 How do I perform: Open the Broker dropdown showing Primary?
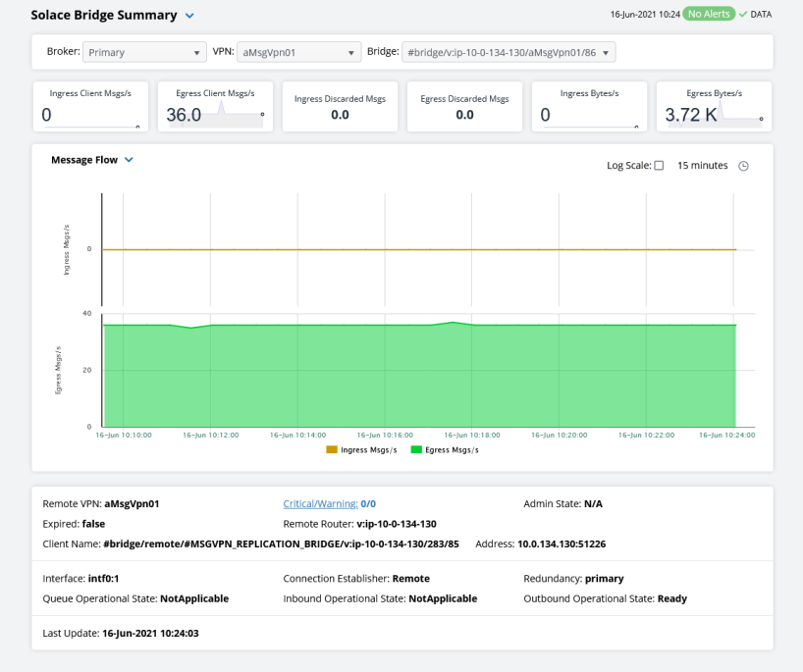coord(143,52)
